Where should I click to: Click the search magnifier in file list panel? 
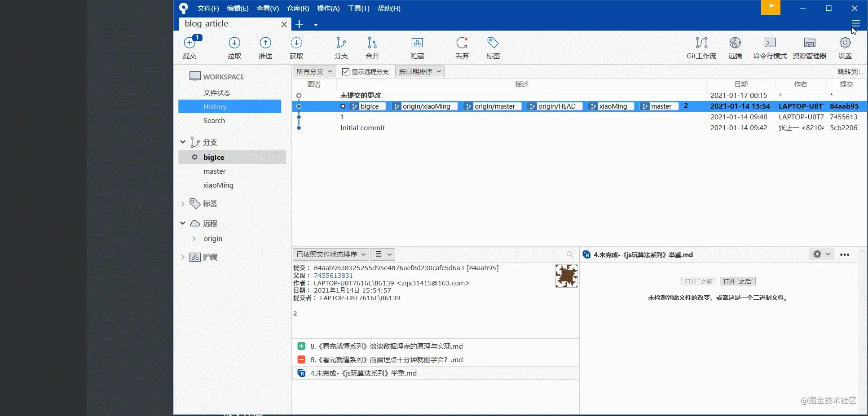click(570, 254)
